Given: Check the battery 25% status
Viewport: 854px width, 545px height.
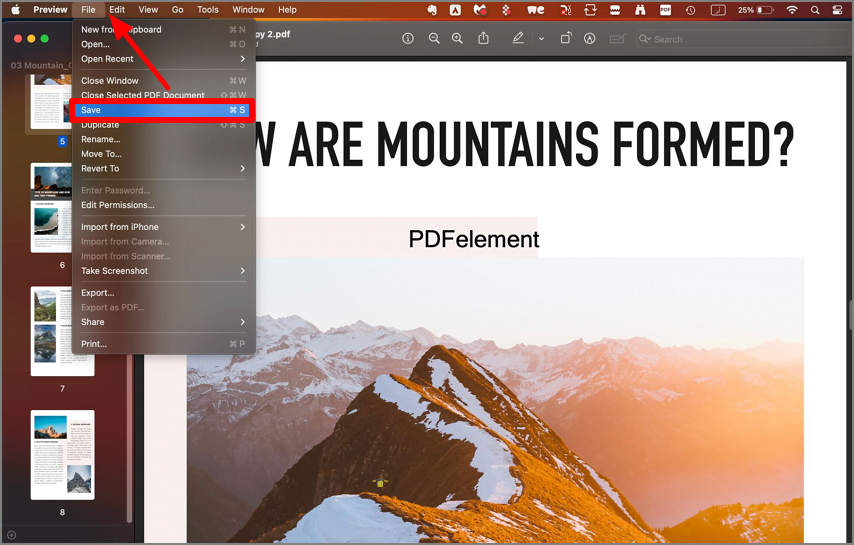Looking at the screenshot, I should pyautogui.click(x=755, y=10).
